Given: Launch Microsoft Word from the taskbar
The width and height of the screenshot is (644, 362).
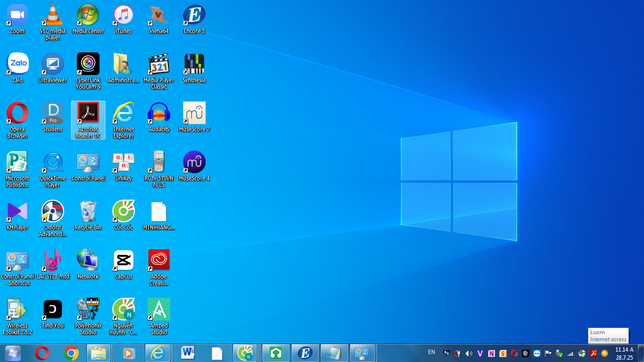Looking at the screenshot, I should [187, 353].
